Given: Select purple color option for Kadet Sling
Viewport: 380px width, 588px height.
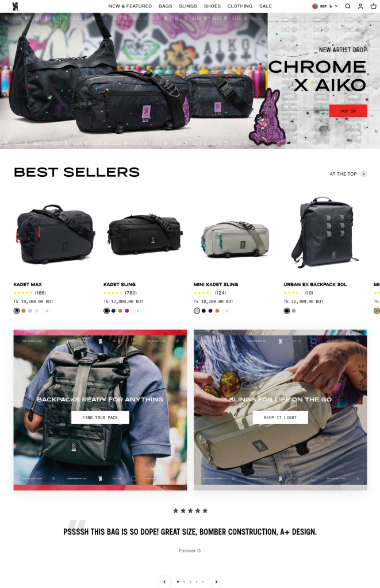Looking at the screenshot, I should point(127,311).
